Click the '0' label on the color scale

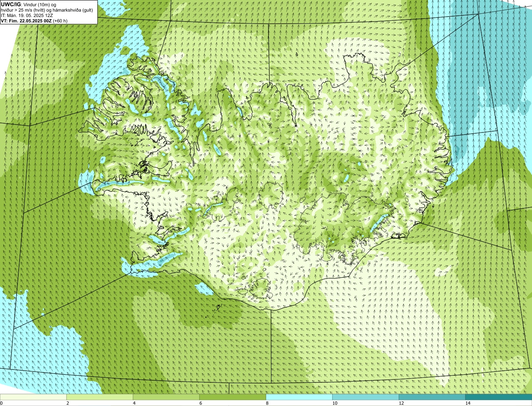1,403
